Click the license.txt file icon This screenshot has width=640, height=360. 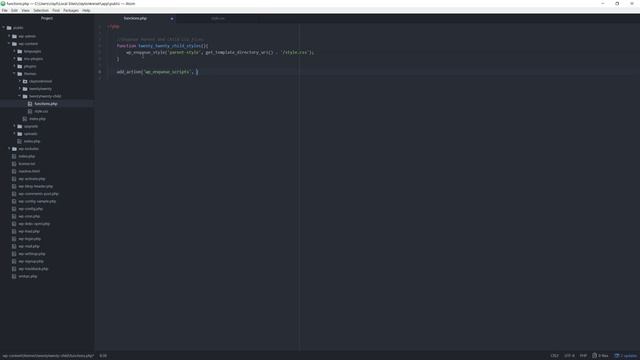coord(14,164)
